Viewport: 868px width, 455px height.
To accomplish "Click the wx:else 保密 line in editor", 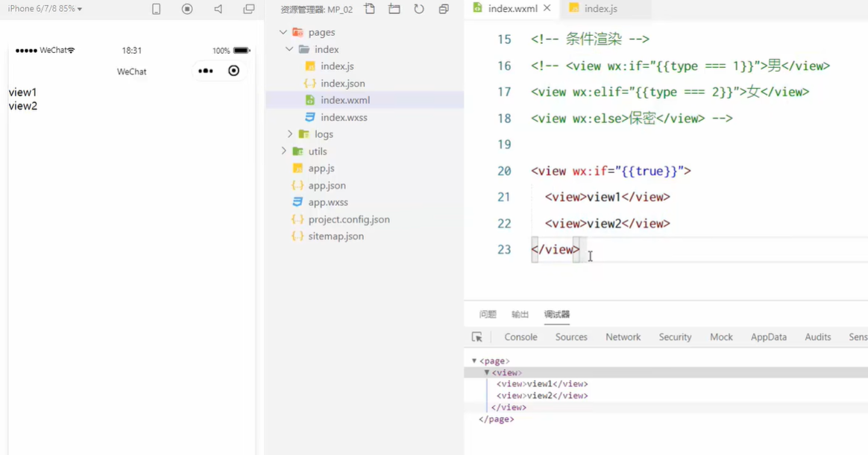I will point(632,119).
